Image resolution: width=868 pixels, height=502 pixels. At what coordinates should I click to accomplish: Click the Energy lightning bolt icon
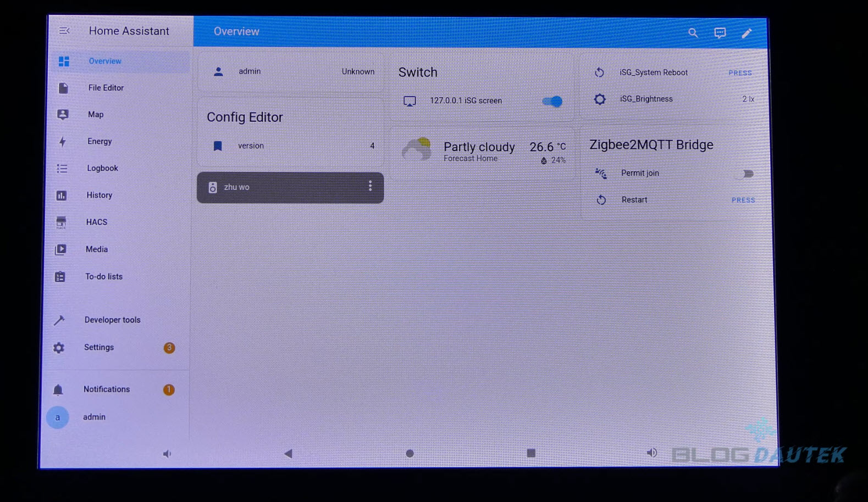[63, 142]
